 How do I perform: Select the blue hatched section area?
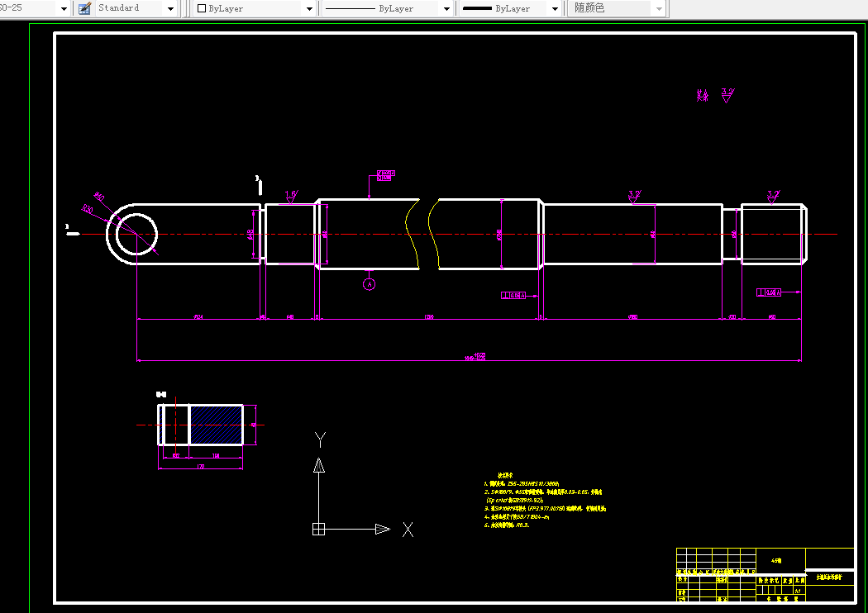(217, 425)
